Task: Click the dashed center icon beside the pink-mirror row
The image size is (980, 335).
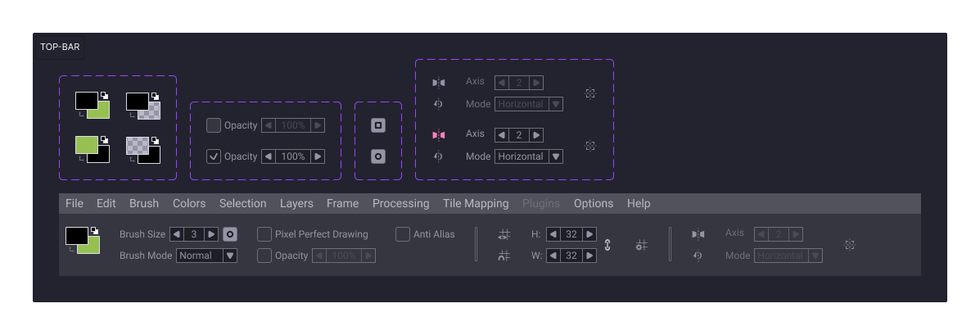Action: (x=590, y=146)
